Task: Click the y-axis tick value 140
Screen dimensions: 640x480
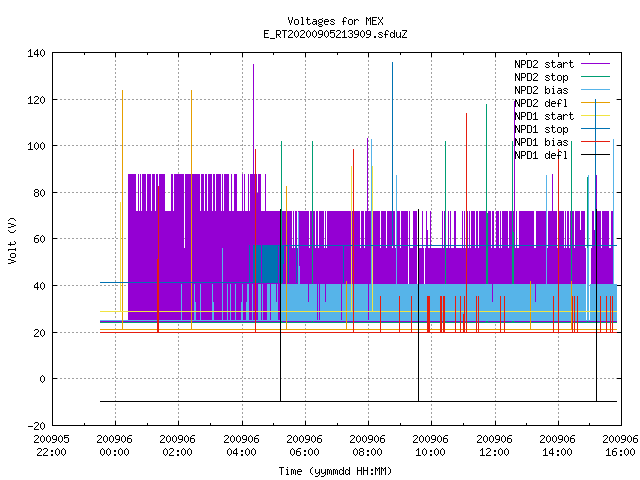Action: point(36,53)
